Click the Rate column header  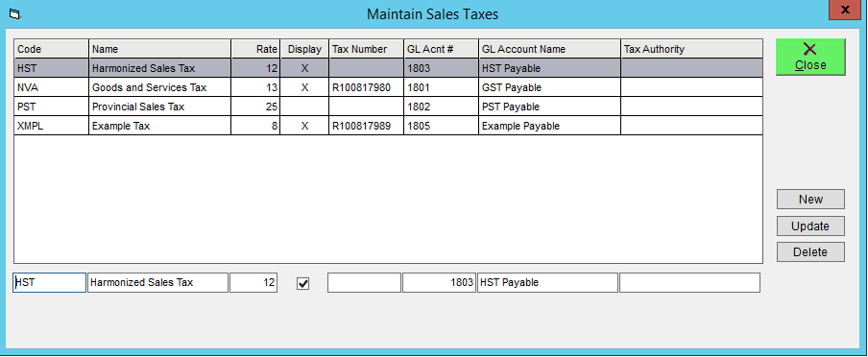pos(255,49)
